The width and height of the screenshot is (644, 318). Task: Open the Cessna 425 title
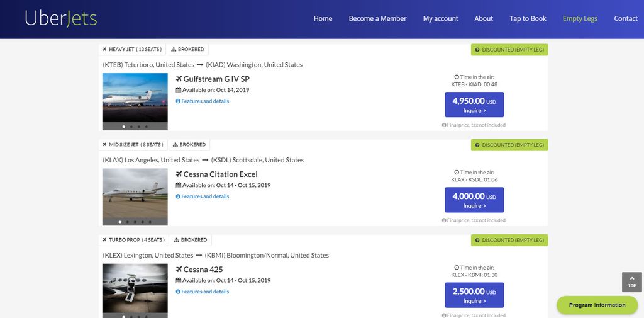click(203, 270)
